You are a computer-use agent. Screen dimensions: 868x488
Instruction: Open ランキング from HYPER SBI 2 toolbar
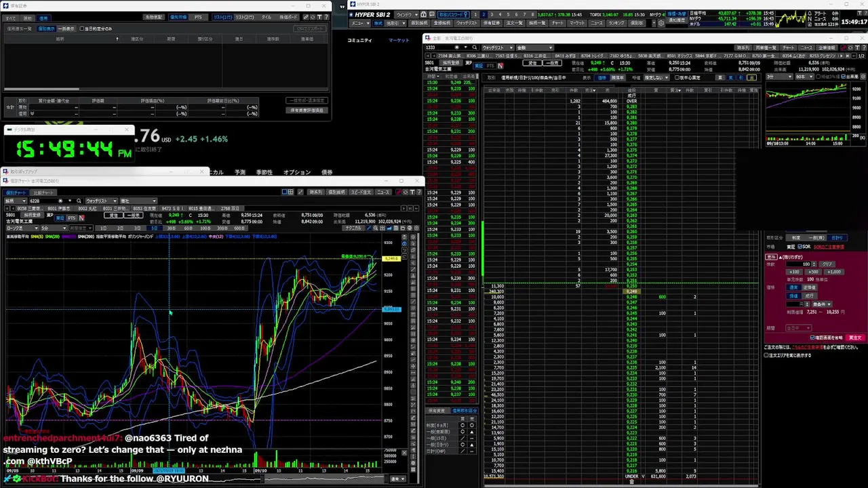[x=616, y=23]
